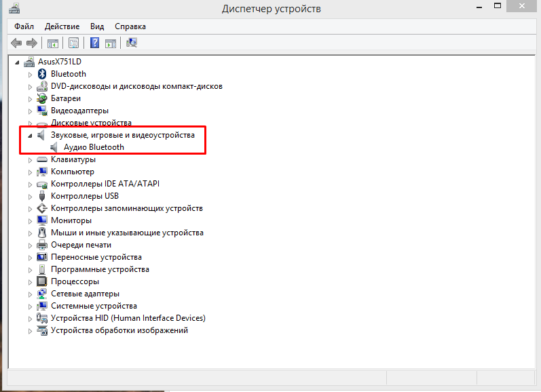
Task: Select Контроллеры запоминающих устройств label
Action: 127,209
